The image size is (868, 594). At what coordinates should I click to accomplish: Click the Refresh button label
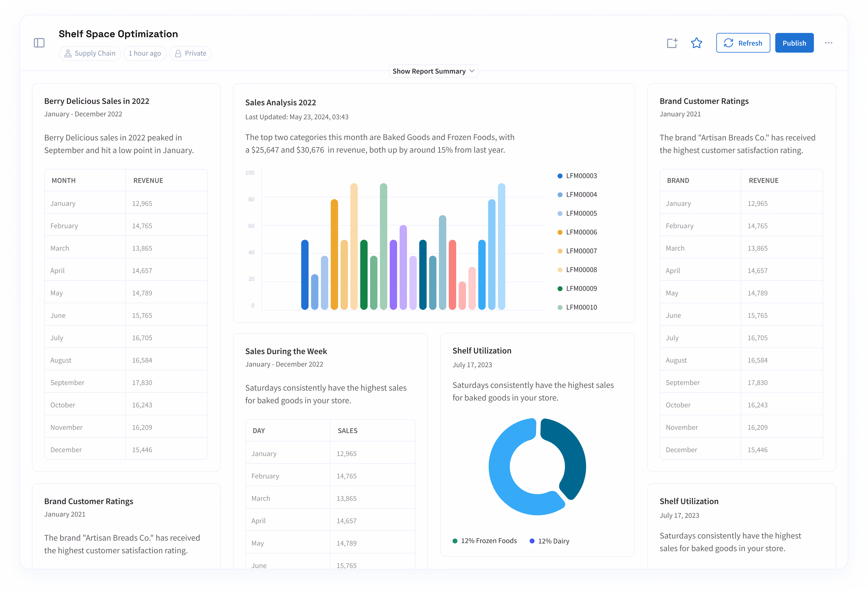coord(750,43)
